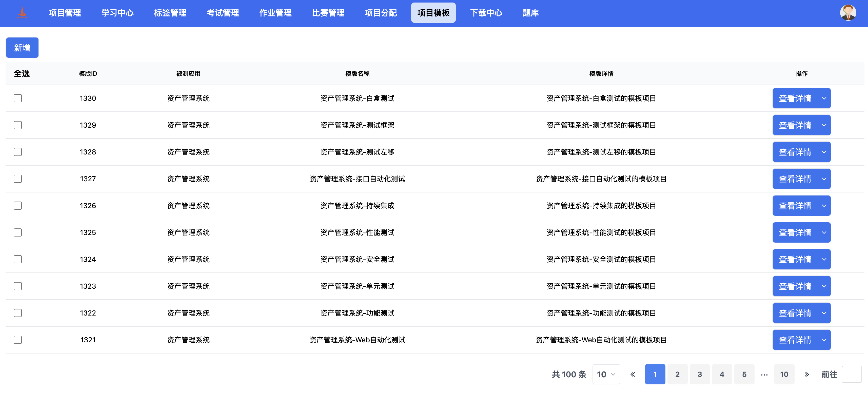Switch to the 题库 tab
The height and width of the screenshot is (393, 868).
pyautogui.click(x=530, y=13)
